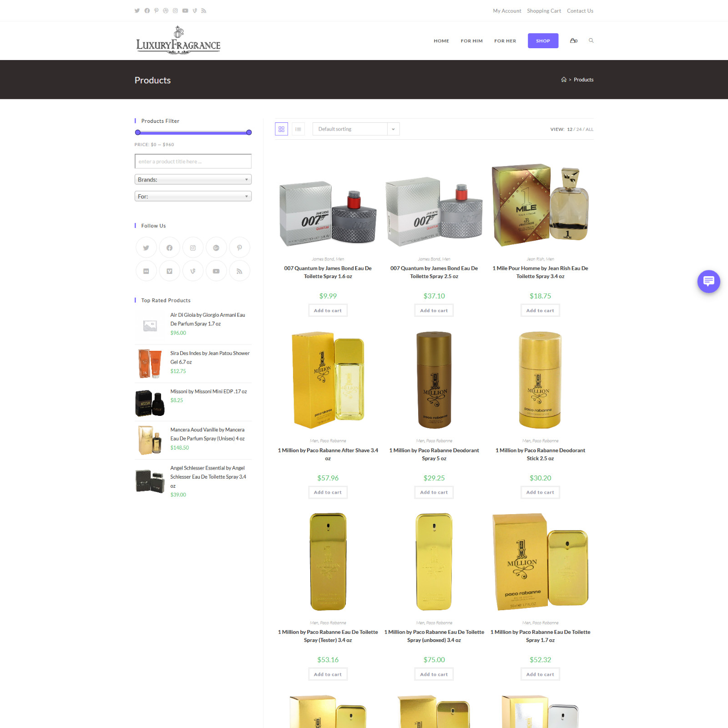Add 1 Million Tester 3.4 oz to cart

tap(328, 674)
